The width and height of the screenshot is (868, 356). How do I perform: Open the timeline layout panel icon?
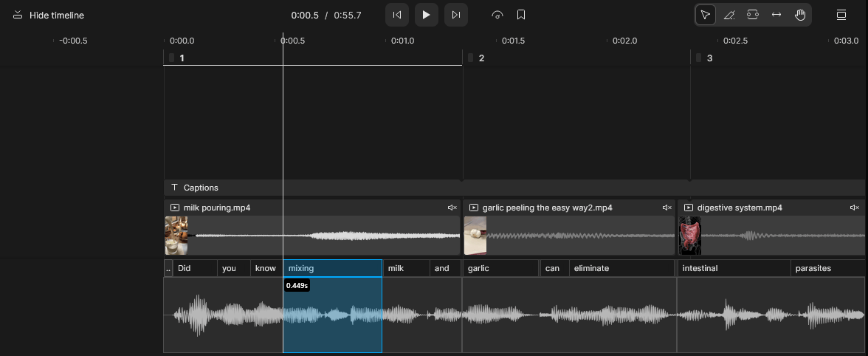(841, 15)
